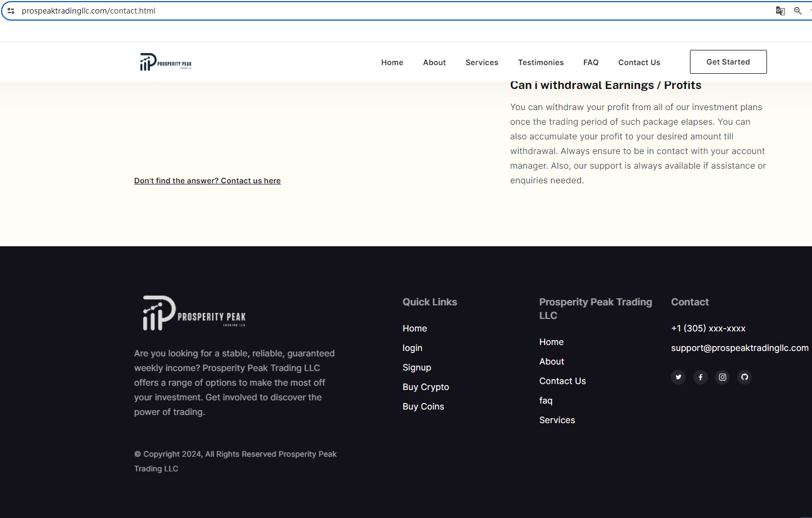
Task: Open the Instagram social icon
Action: pos(723,377)
